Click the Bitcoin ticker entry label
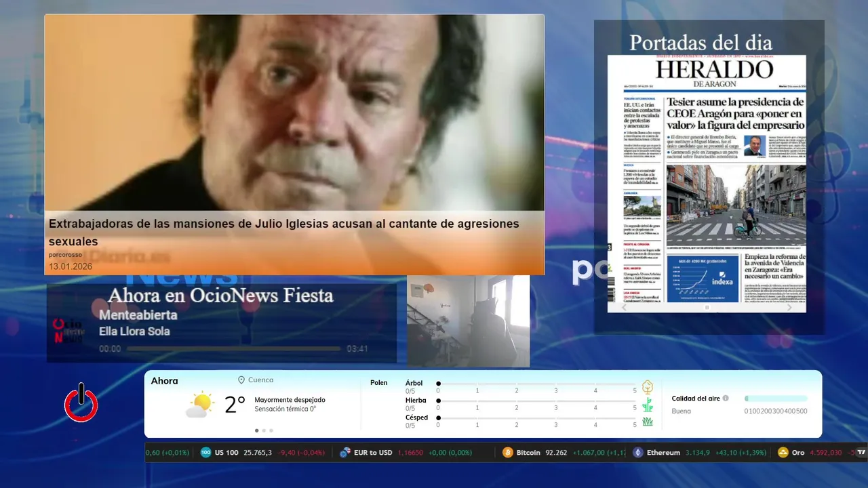Screen dimensions: 868x488 (528, 452)
